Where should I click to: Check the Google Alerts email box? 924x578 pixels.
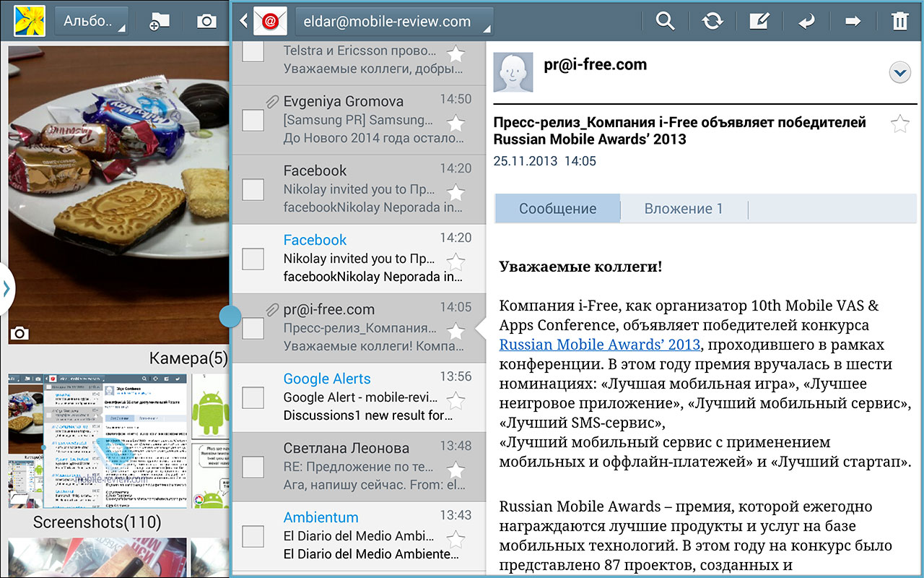pyautogui.click(x=253, y=397)
